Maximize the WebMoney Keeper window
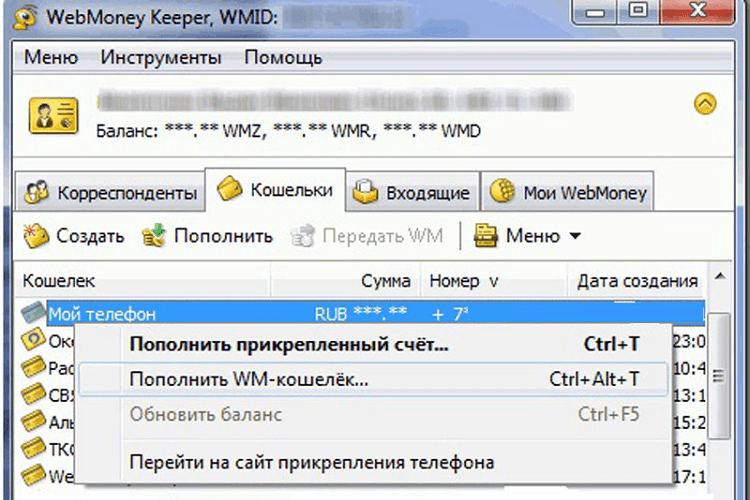 (638, 11)
